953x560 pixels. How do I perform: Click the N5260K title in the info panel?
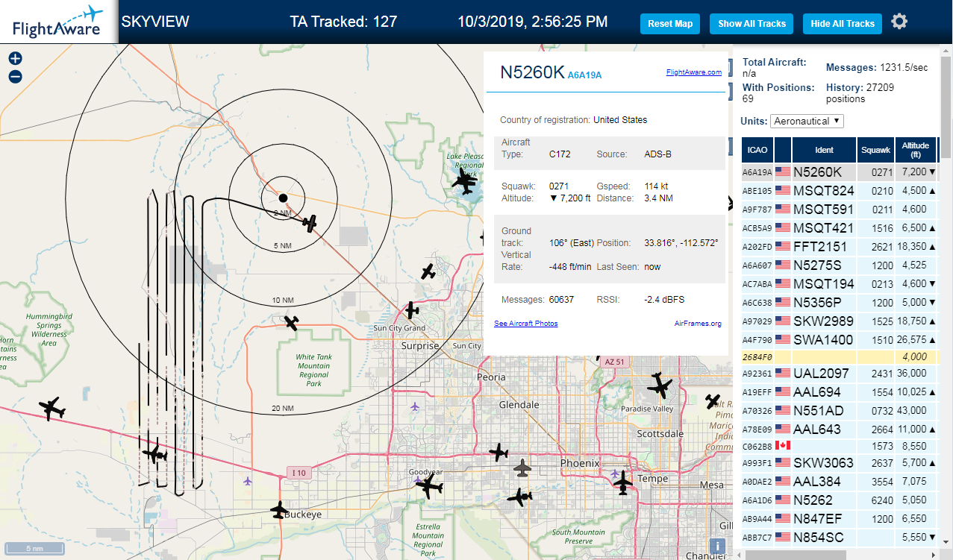point(532,72)
